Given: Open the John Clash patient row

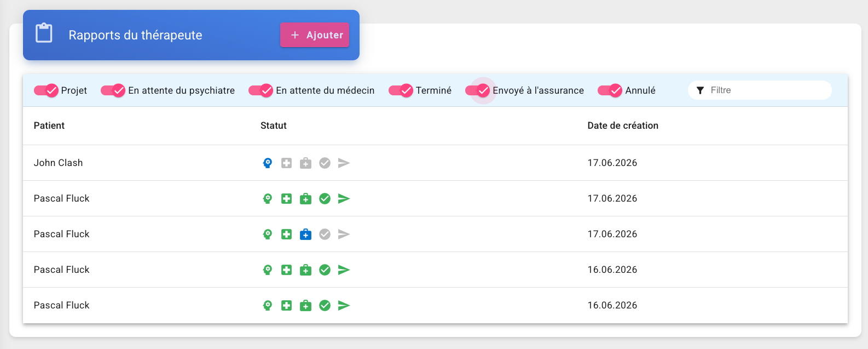Looking at the screenshot, I should point(435,163).
